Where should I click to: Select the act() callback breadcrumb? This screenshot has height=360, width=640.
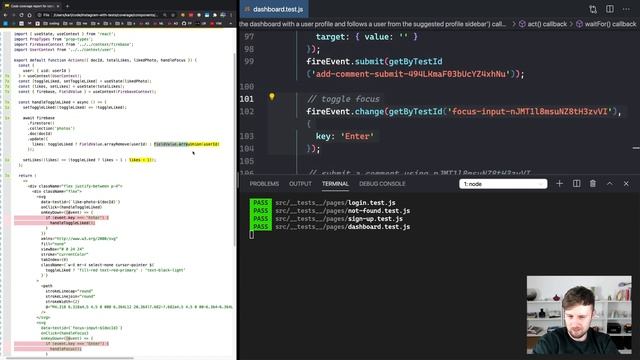click(x=543, y=24)
